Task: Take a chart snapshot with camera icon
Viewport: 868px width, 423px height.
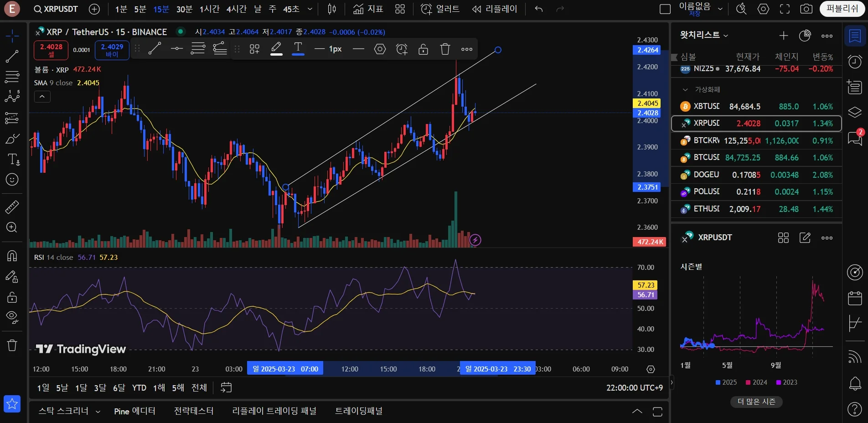Action: tap(806, 9)
